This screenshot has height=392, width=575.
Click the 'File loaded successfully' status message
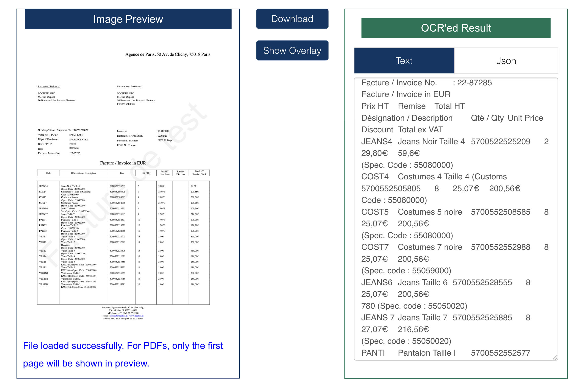pyautogui.click(x=123, y=354)
